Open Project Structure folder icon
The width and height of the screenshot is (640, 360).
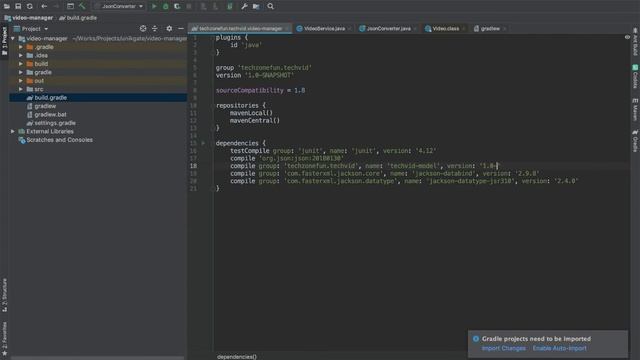(256, 6)
